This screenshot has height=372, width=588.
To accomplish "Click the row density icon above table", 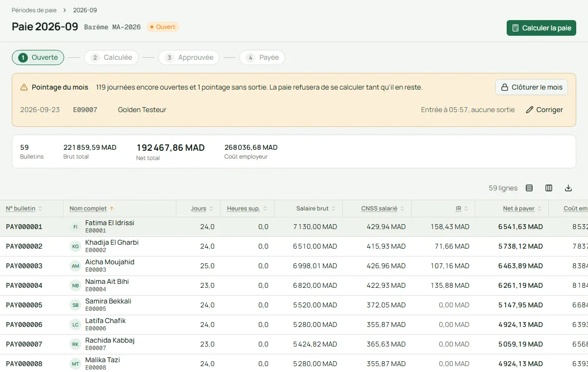I will point(529,188).
